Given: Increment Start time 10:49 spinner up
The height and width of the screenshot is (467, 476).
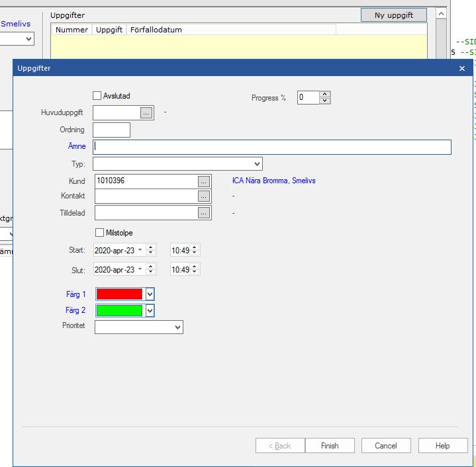Looking at the screenshot, I should [195, 247].
